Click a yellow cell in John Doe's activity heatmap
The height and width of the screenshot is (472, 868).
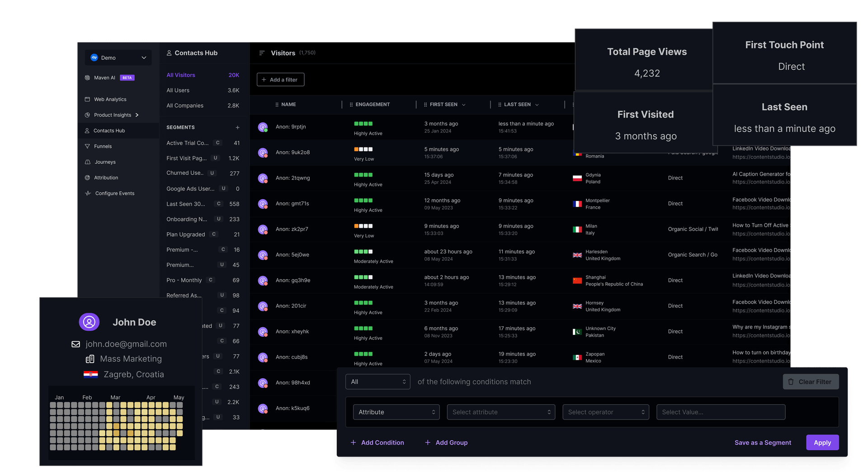[116, 425]
